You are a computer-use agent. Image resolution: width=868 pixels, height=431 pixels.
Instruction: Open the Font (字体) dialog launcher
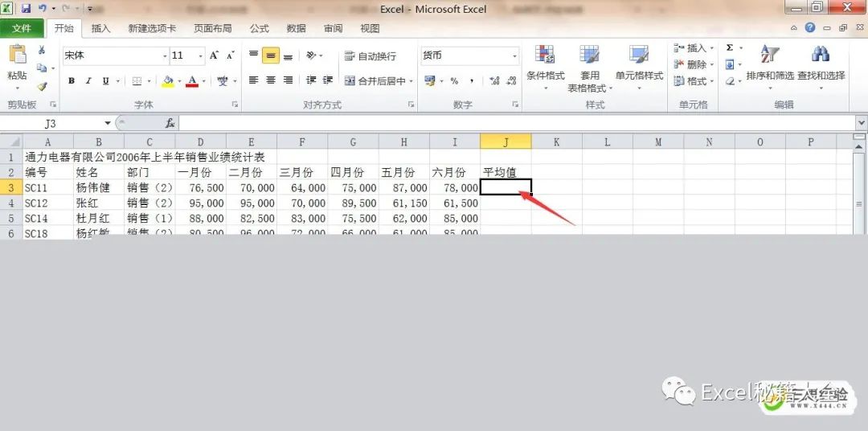tap(235, 105)
